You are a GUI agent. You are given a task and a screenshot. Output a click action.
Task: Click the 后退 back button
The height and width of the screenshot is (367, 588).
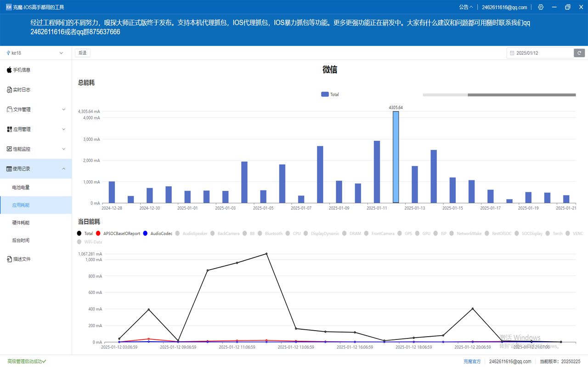click(x=83, y=53)
